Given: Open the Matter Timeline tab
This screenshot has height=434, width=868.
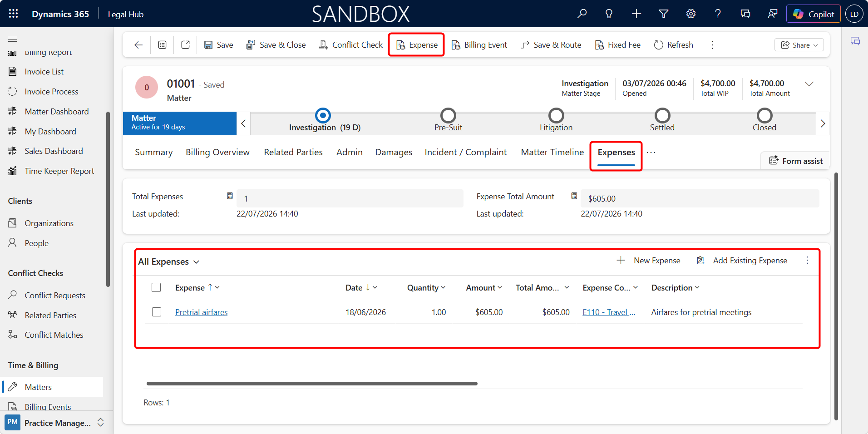Looking at the screenshot, I should (552, 153).
